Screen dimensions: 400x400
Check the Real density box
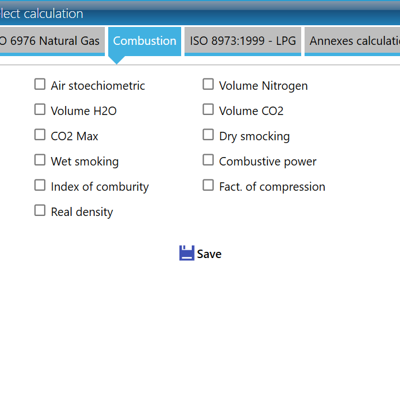pyautogui.click(x=40, y=211)
